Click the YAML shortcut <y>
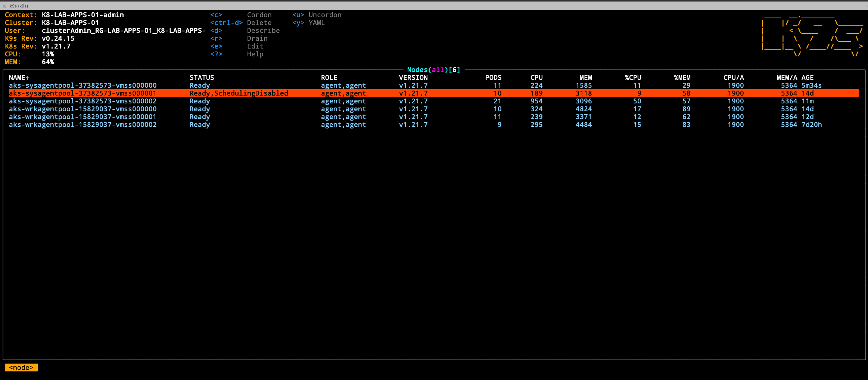 (298, 23)
